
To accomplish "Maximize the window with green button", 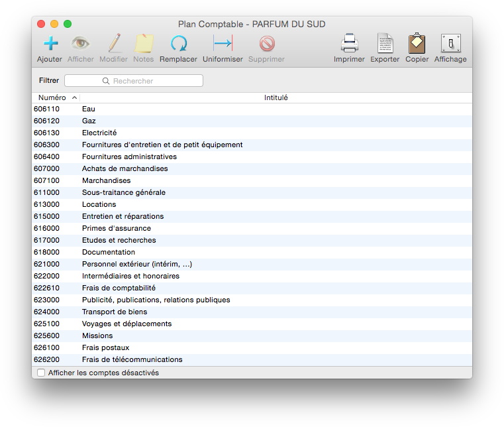I will (x=68, y=24).
